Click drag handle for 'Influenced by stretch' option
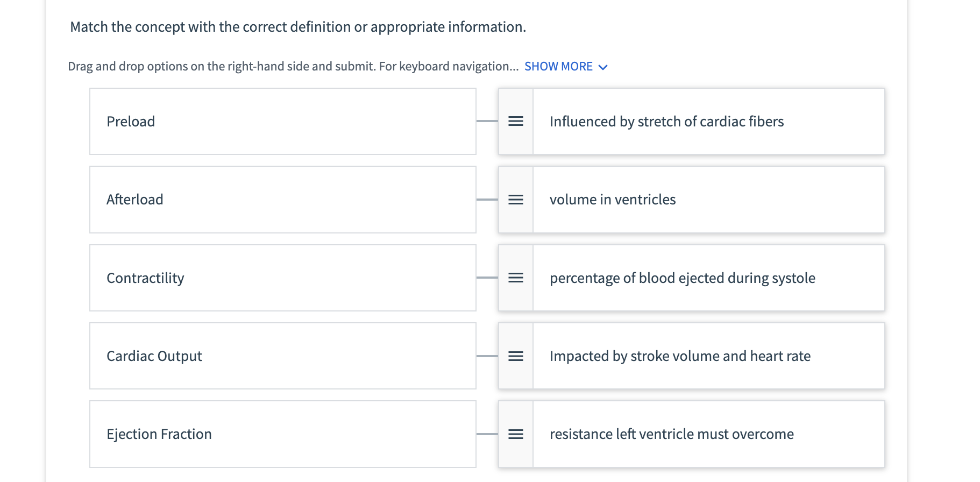Image resolution: width=980 pixels, height=482 pixels. [x=516, y=122]
